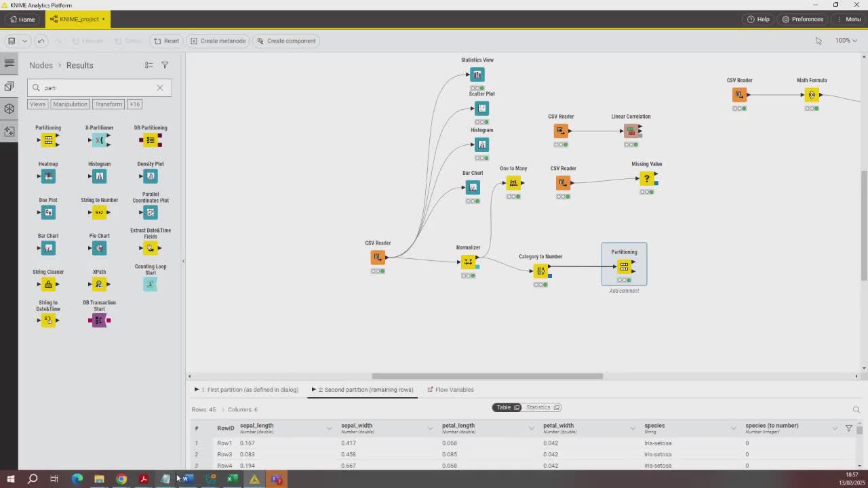Click the Category to Number node
This screenshot has height=488, width=868.
point(540,271)
